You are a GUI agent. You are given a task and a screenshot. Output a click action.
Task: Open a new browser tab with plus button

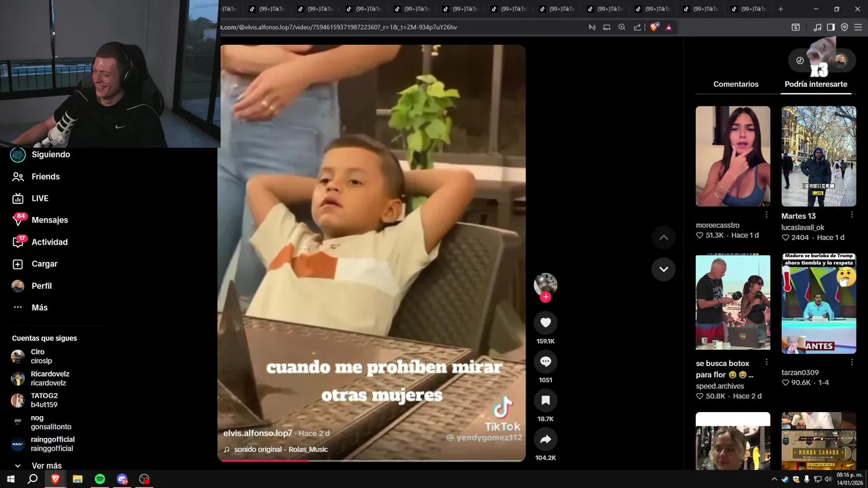[x=781, y=9]
